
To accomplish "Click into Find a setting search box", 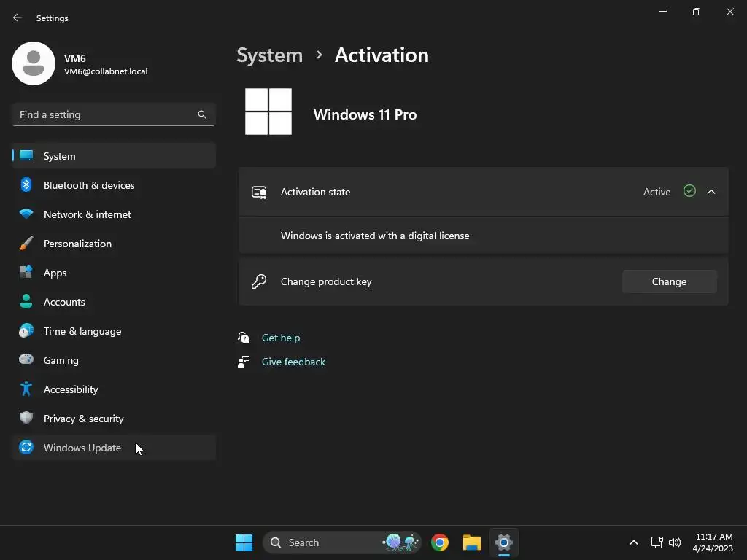I will (114, 114).
